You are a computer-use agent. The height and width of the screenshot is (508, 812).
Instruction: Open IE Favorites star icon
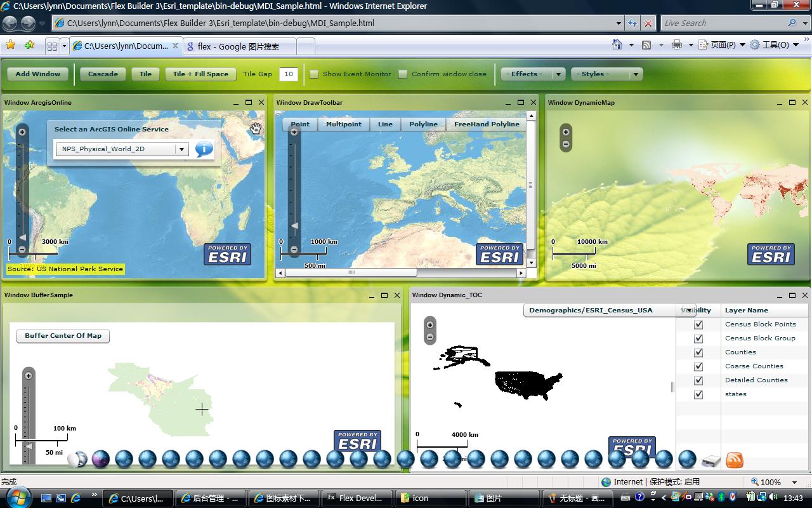(10, 45)
